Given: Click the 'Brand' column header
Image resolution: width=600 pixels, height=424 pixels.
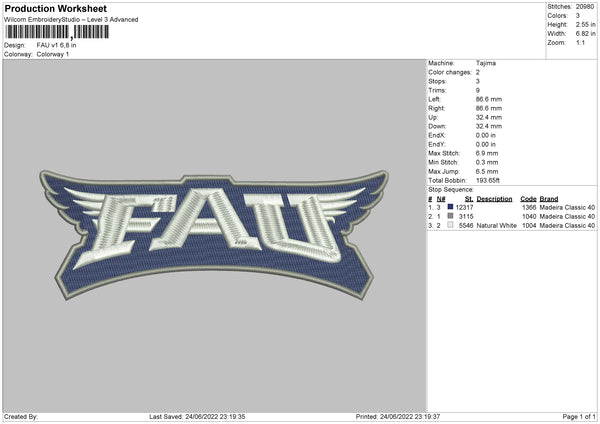Looking at the screenshot, I should click(549, 199).
